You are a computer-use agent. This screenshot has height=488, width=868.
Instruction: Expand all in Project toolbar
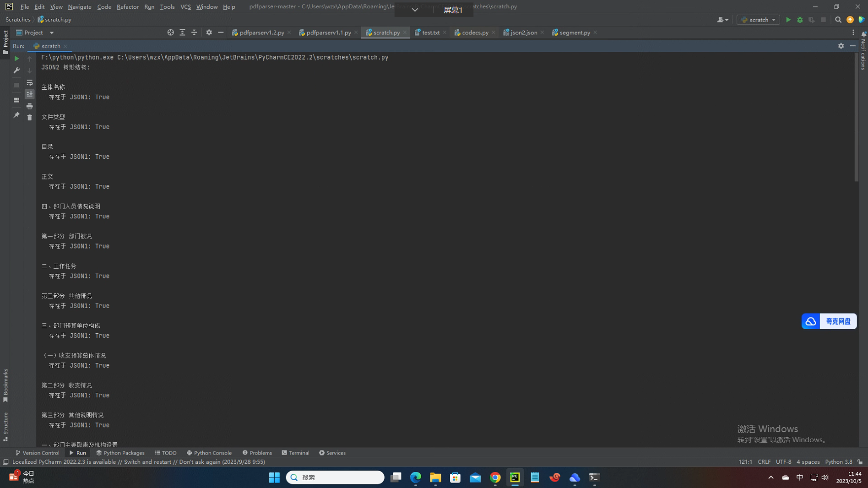[182, 33]
